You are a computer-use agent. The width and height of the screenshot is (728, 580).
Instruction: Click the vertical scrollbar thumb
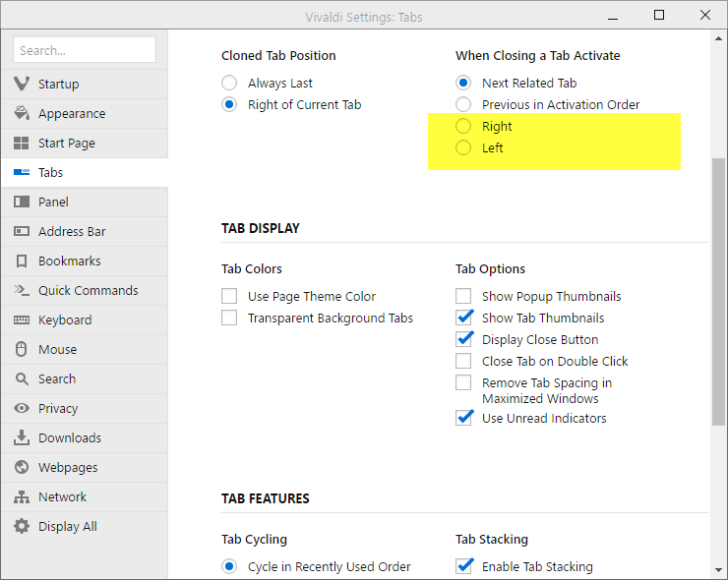pos(719,291)
